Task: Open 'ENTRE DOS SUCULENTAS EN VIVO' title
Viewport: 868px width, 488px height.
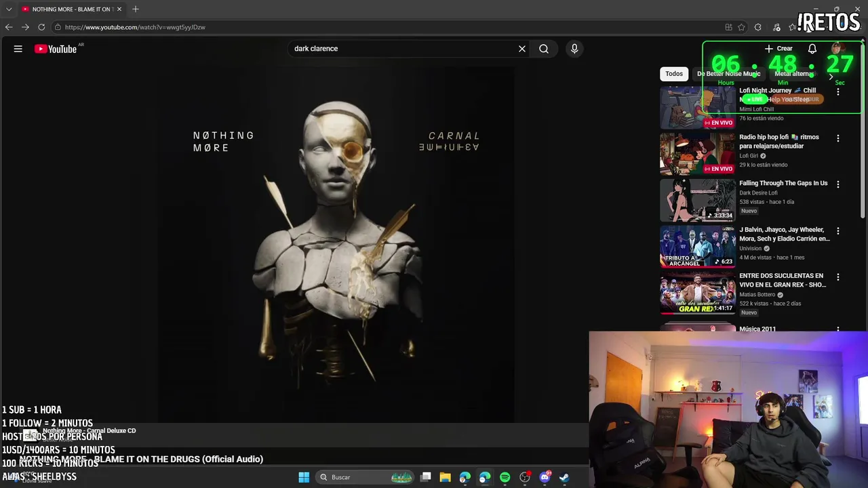Action: click(783, 281)
